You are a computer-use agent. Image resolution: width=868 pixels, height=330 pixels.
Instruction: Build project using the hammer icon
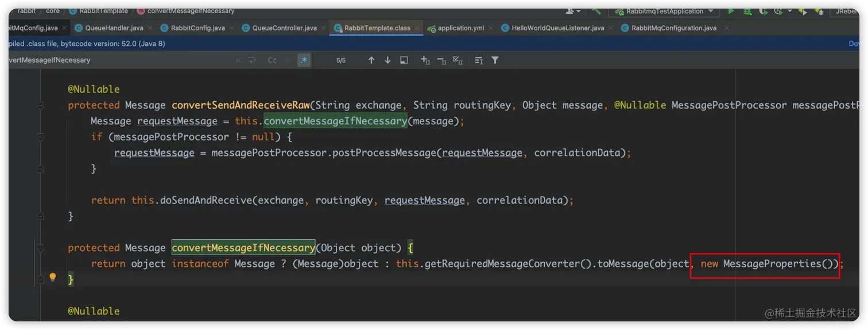[x=597, y=11]
